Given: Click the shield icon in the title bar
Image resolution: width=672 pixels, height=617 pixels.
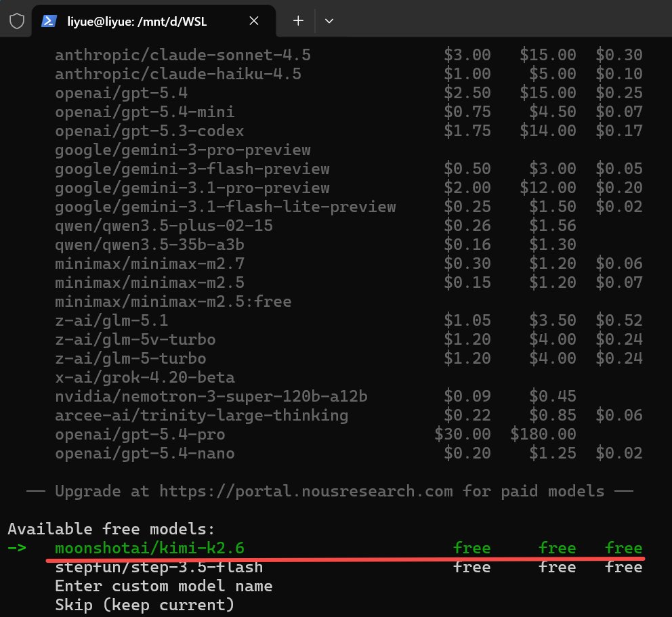Looking at the screenshot, I should pos(17,21).
